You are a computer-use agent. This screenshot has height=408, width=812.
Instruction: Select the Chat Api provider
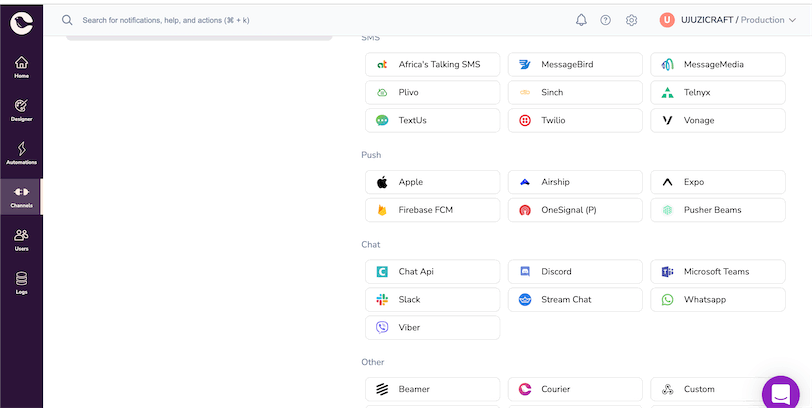432,271
